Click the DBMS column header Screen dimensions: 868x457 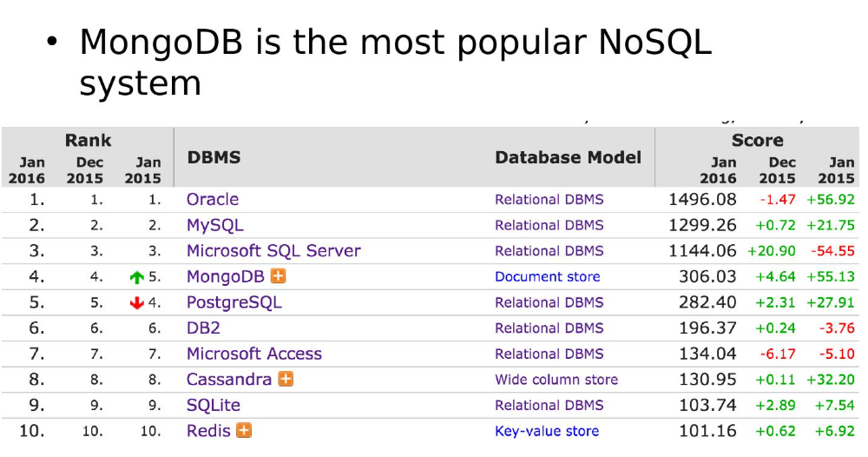214,158
